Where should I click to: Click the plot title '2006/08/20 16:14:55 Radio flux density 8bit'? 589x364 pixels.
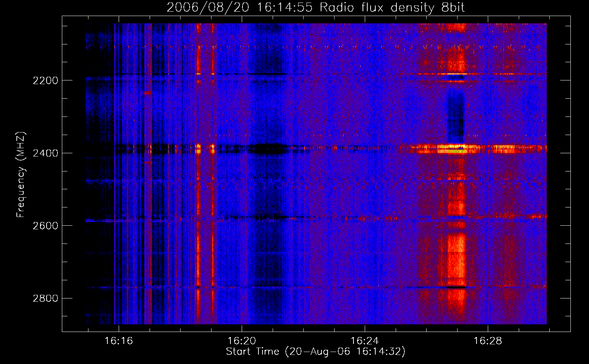click(x=316, y=7)
